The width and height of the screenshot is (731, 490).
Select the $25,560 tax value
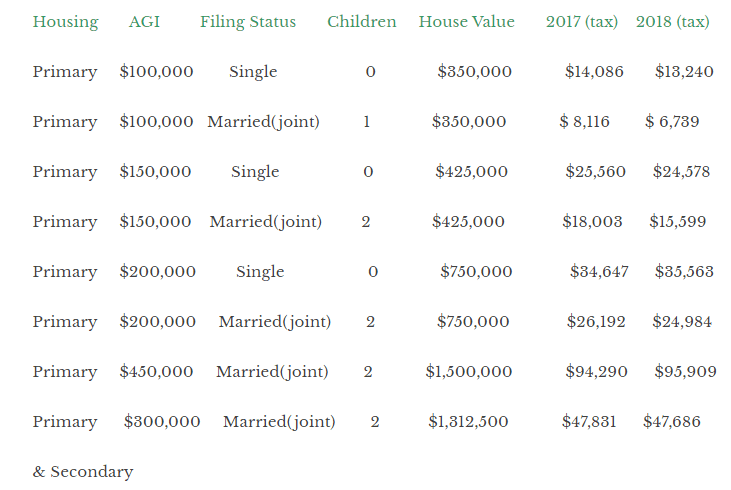click(595, 172)
